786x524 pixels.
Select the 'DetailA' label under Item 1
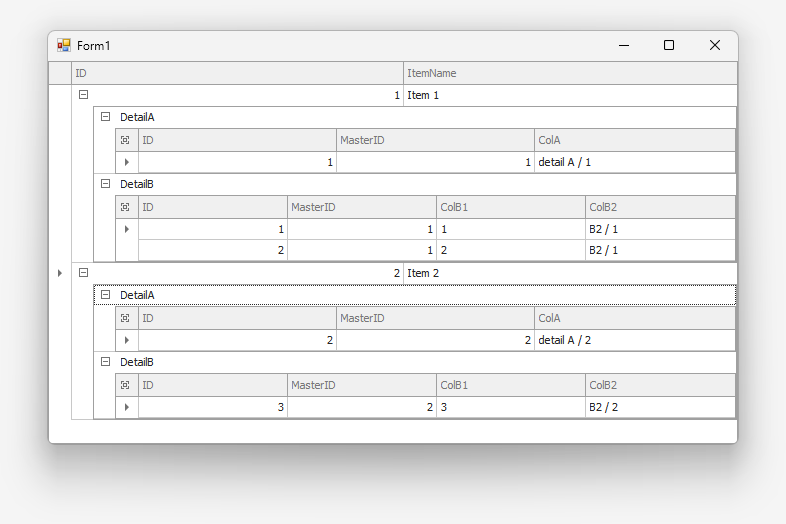[x=137, y=117]
